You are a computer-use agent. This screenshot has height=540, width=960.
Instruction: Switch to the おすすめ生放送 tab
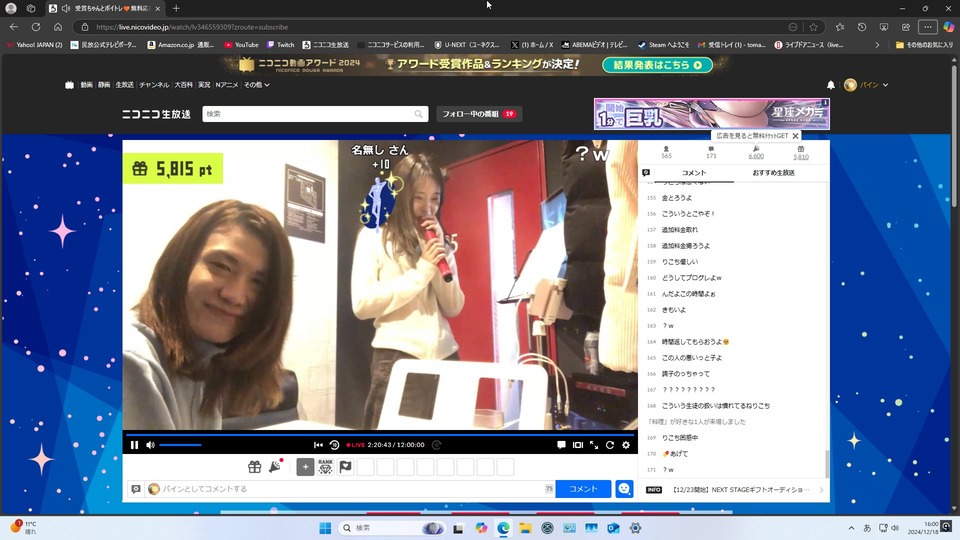click(773, 173)
